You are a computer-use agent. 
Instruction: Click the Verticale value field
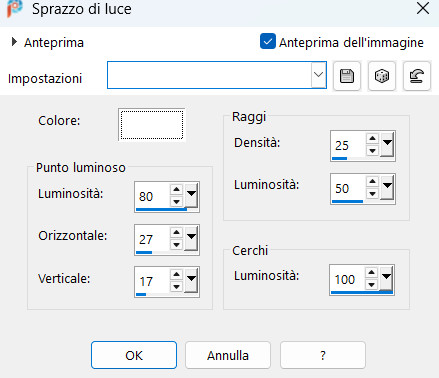pos(152,282)
